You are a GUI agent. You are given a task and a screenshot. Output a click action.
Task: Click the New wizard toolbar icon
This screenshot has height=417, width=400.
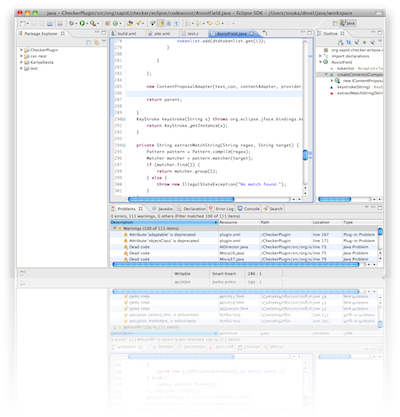22,23
